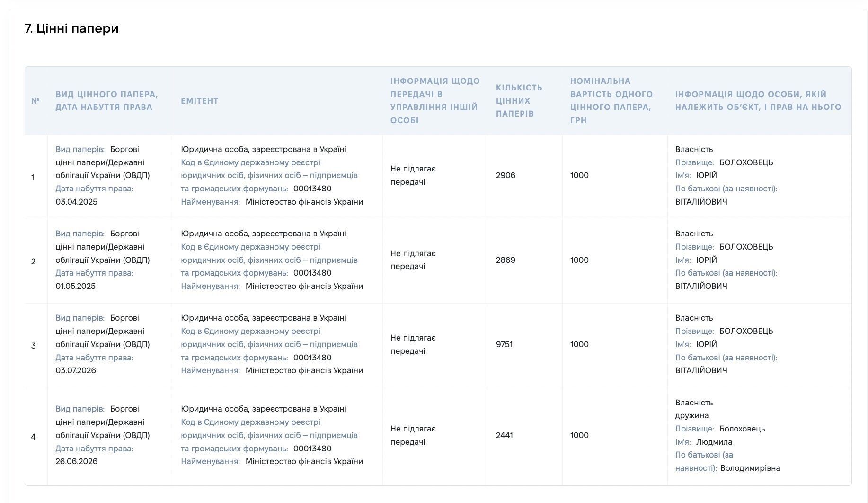Click the securities quantity 2869
Viewport: 868px width, 503px height.
(x=505, y=260)
